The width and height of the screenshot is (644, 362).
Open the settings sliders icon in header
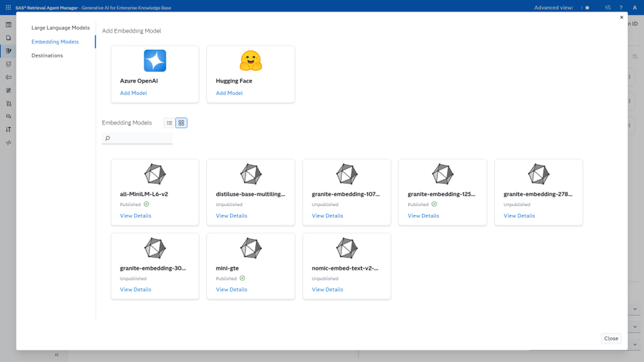coord(608,7)
